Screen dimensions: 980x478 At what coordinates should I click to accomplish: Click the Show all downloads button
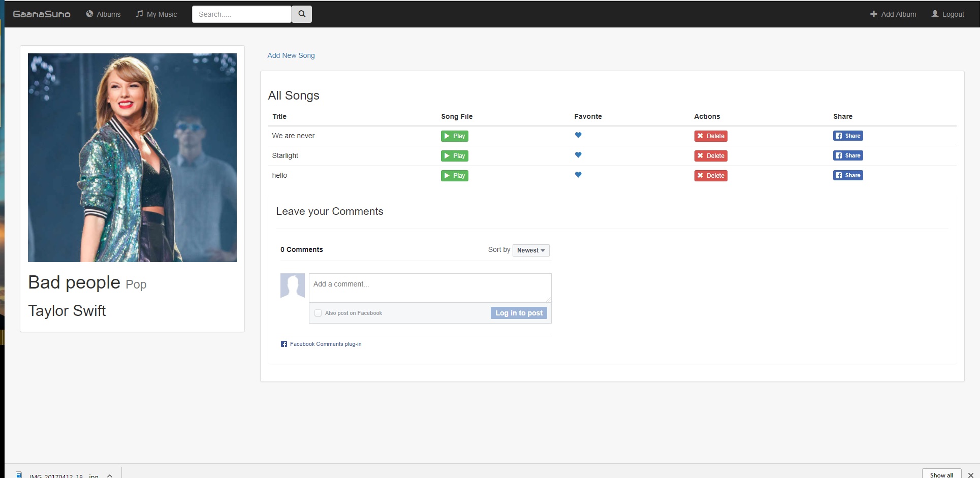pos(941,474)
